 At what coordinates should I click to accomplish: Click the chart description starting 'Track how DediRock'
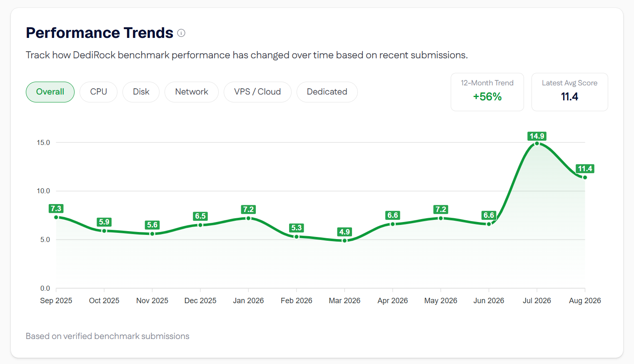point(247,55)
